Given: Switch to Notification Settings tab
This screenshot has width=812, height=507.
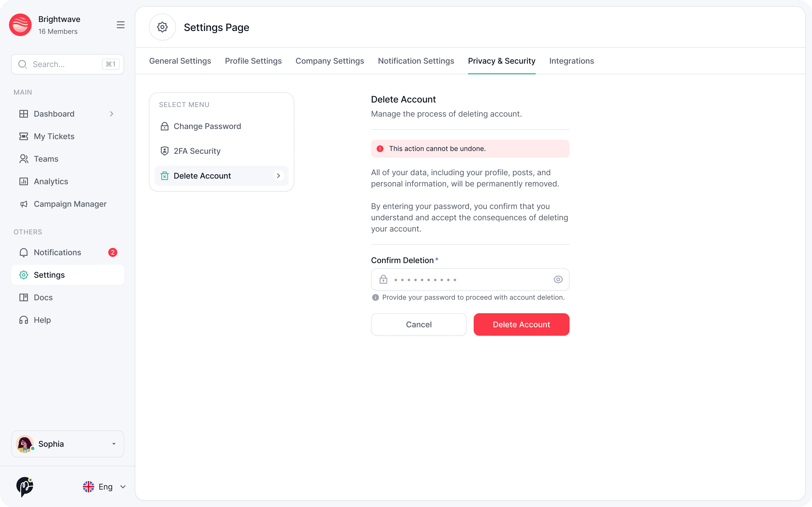Looking at the screenshot, I should [416, 61].
